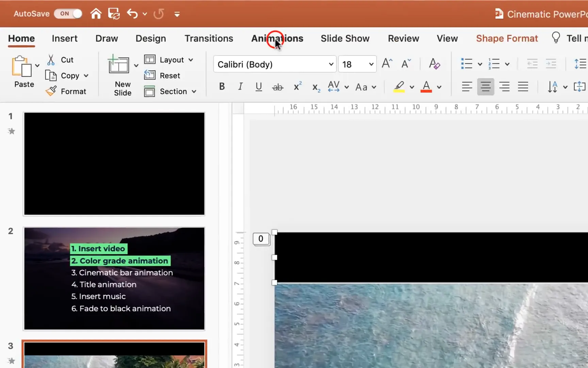Image resolution: width=588 pixels, height=368 pixels.
Task: Click the New Slide button
Action: tap(118, 65)
